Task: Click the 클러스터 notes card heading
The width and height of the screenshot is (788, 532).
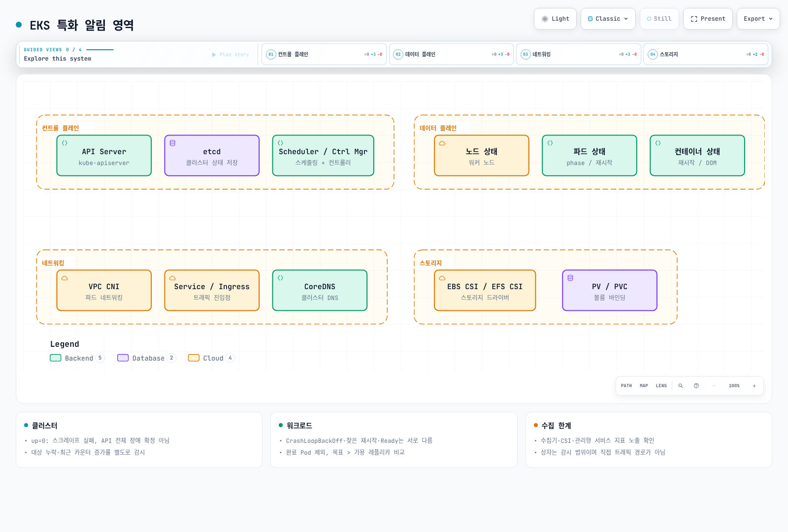Action: coord(45,426)
